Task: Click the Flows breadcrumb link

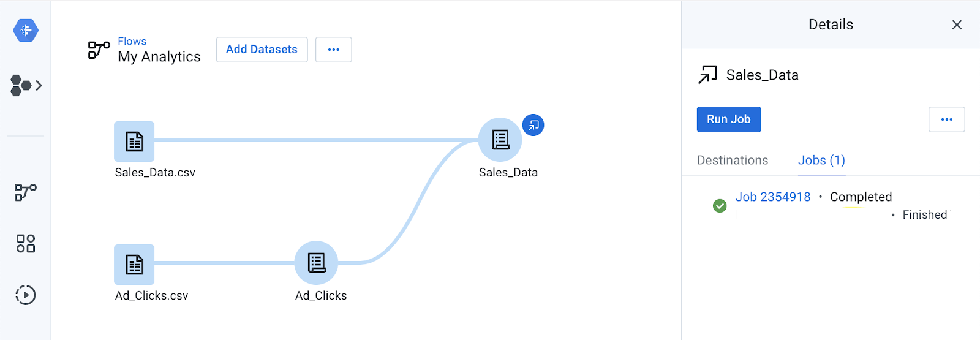Action: [132, 41]
